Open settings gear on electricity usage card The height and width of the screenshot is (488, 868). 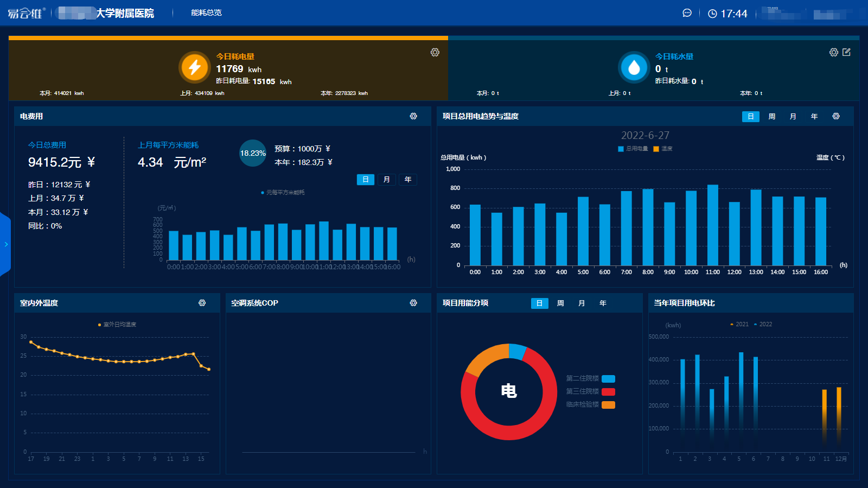tap(435, 52)
